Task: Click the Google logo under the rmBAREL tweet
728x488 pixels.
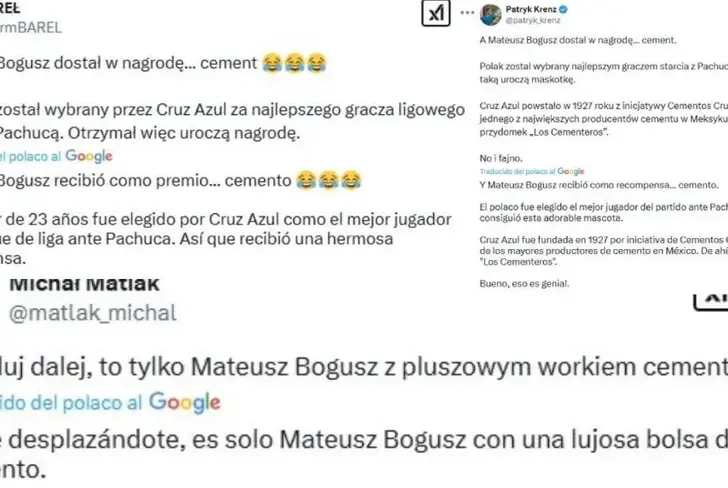Action: (x=89, y=156)
